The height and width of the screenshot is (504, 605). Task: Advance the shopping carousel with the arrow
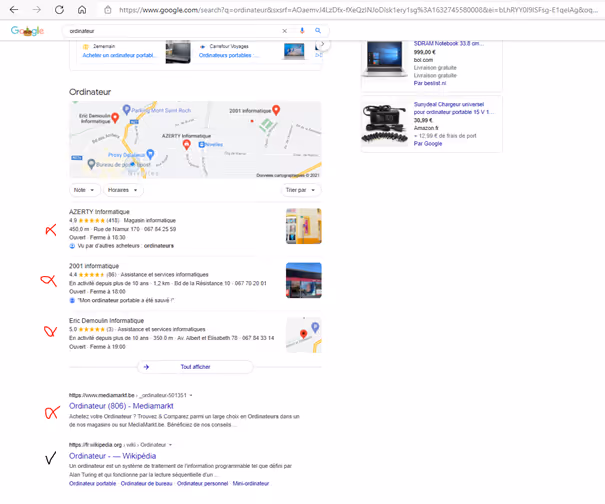pos(323,44)
